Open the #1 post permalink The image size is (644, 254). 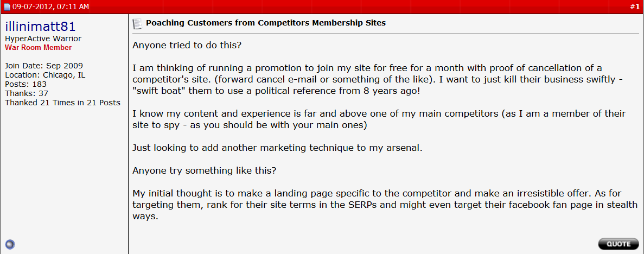634,7
